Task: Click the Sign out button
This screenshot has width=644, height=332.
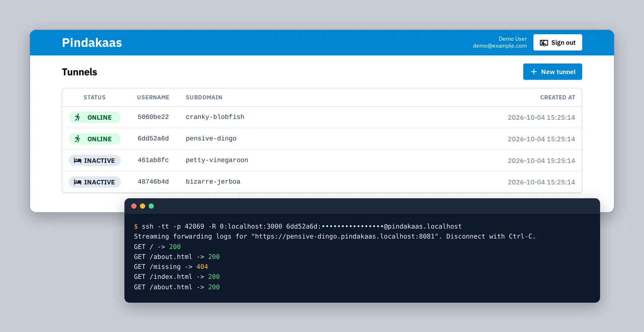Action: (558, 43)
